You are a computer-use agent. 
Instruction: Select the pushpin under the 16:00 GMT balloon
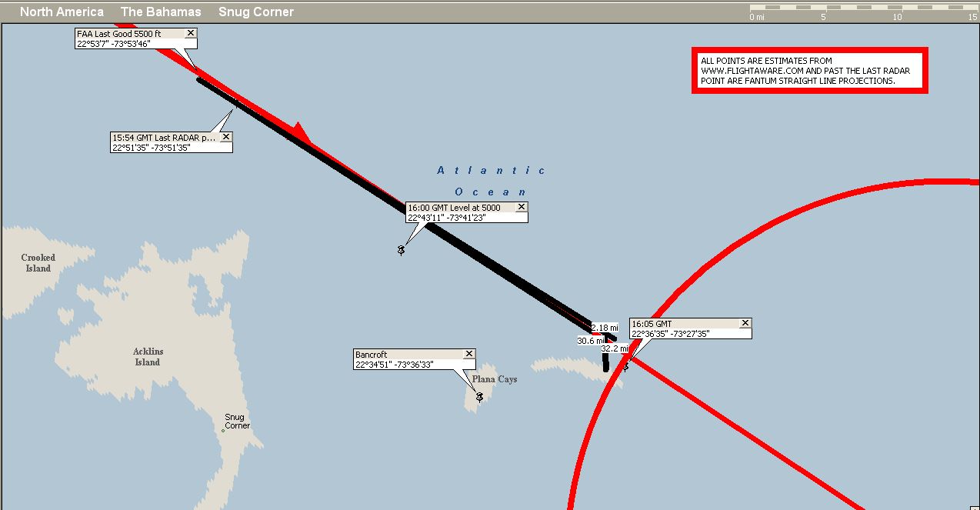pos(401,250)
